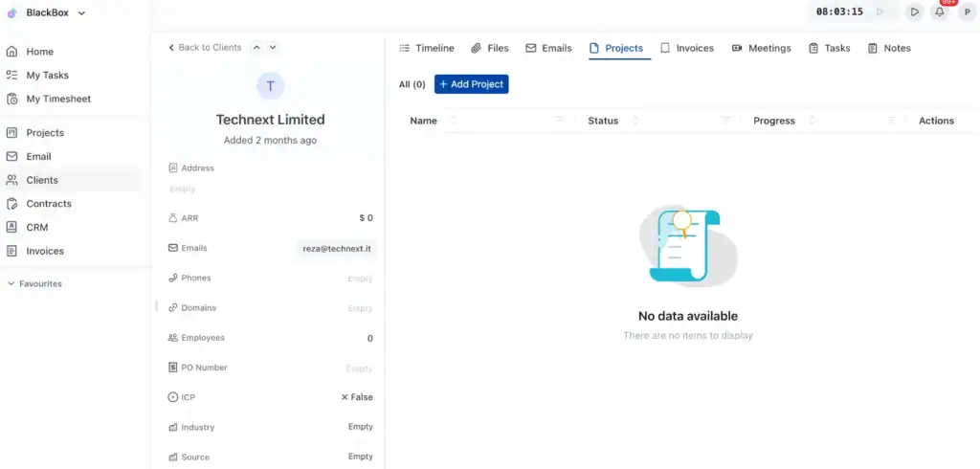
Task: Open the Source Empty dropdown
Action: (x=361, y=457)
